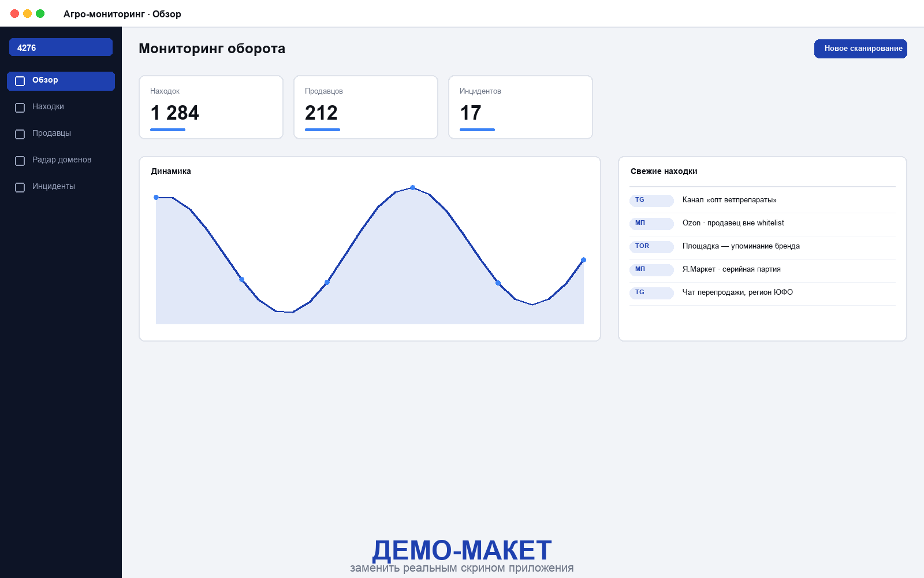Open the Находок 1 284 card
This screenshot has width=924, height=578.
coord(211,107)
